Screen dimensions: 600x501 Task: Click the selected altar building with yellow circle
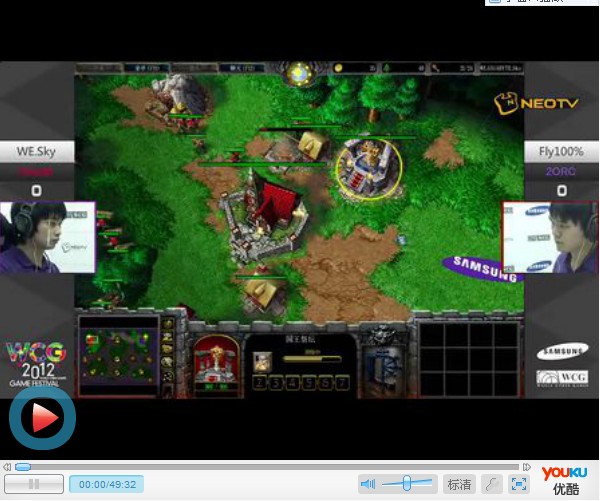coord(369,168)
